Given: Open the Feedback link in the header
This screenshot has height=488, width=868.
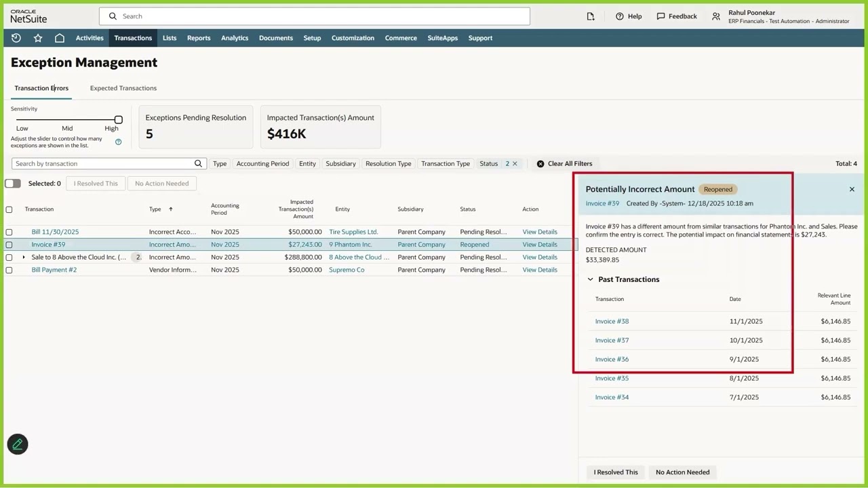Looking at the screenshot, I should coord(677,16).
